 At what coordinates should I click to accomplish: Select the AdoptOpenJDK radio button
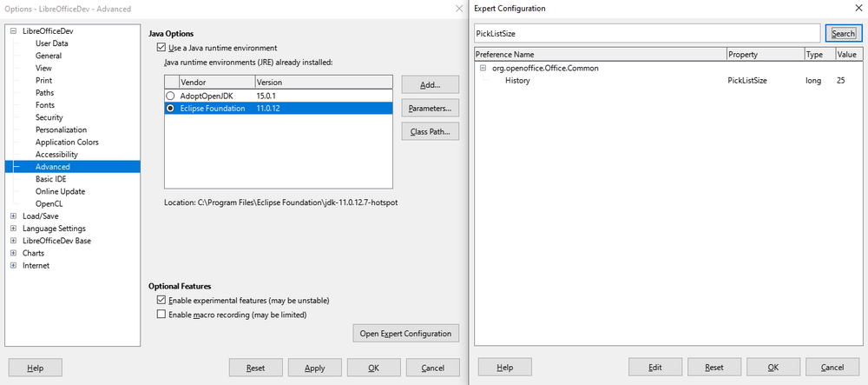coord(171,96)
